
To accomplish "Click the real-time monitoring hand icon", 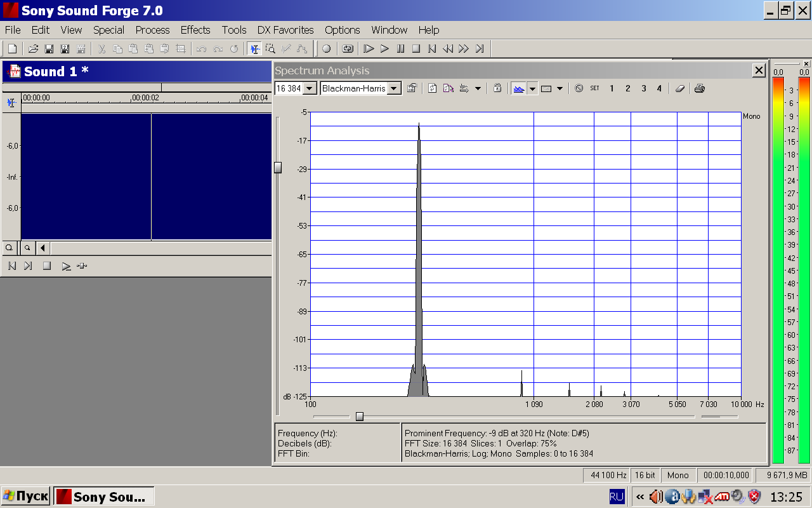I will pos(464,89).
